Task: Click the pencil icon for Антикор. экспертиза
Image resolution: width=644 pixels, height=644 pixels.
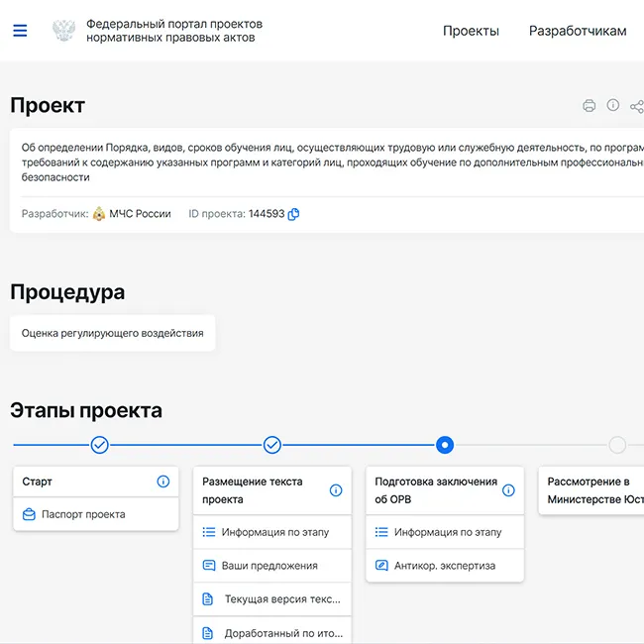Action: pyautogui.click(x=381, y=566)
